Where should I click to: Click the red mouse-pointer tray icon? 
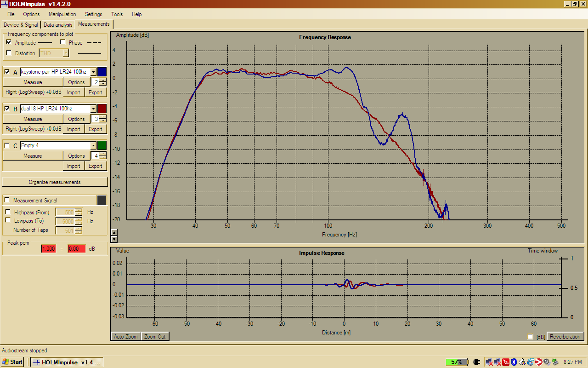click(506, 362)
